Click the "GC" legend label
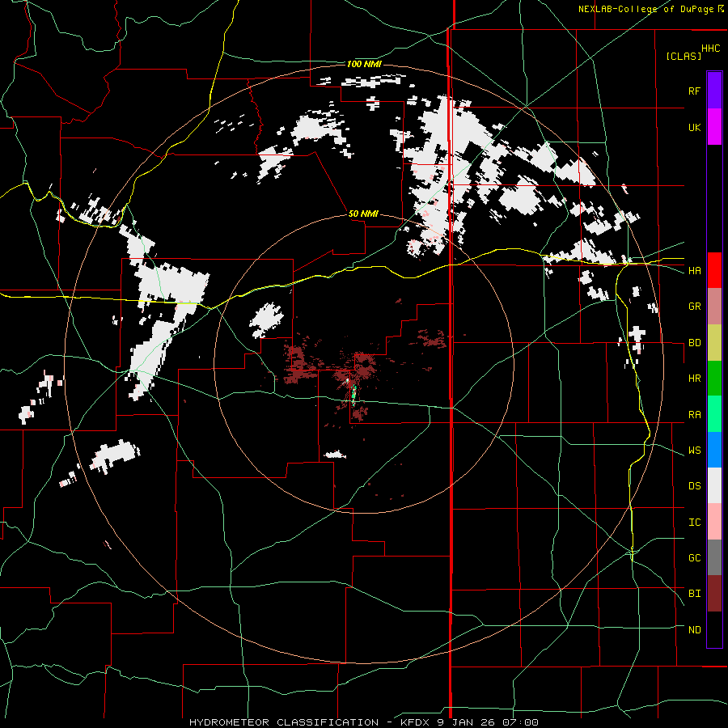Image resolution: width=728 pixels, height=728 pixels. pyautogui.click(x=694, y=558)
